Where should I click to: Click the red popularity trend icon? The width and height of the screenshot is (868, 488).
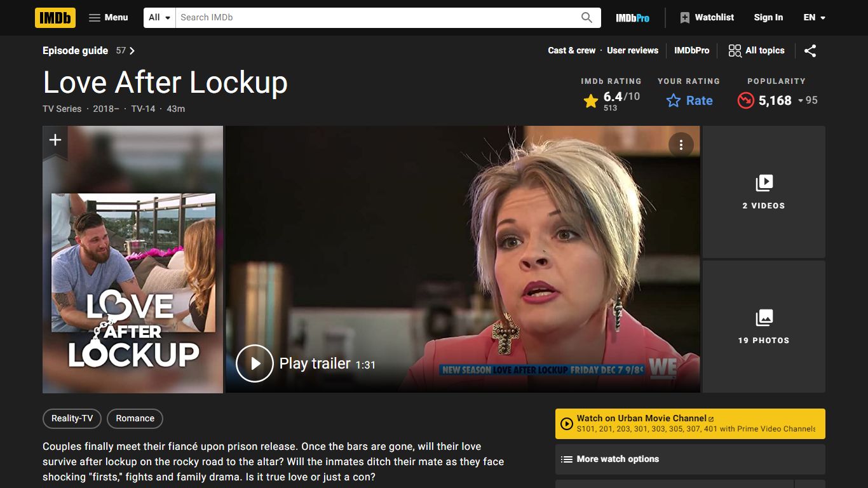745,100
